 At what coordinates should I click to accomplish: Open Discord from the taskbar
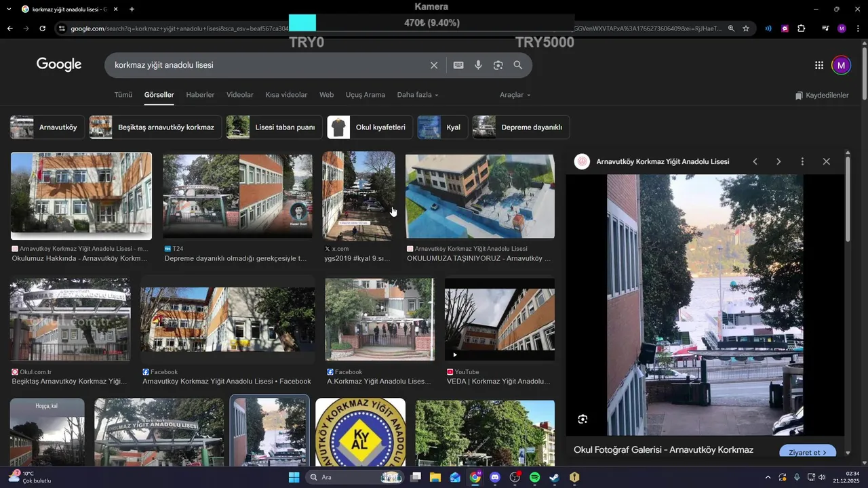(x=495, y=477)
